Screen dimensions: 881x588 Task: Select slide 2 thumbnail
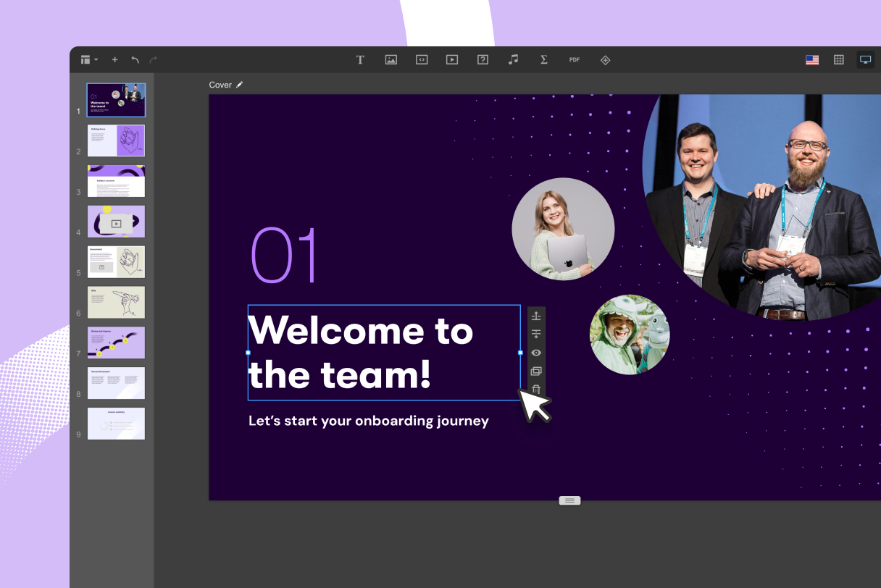click(116, 140)
